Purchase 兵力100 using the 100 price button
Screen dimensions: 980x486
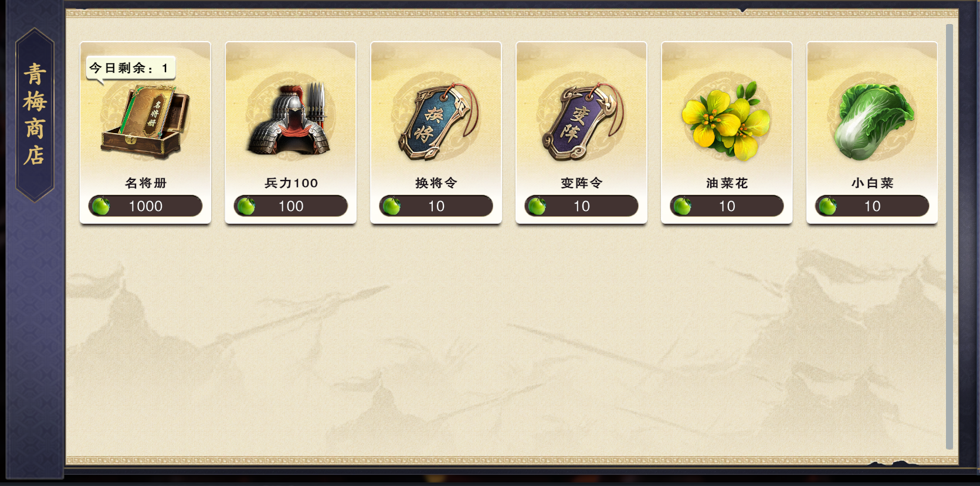291,206
